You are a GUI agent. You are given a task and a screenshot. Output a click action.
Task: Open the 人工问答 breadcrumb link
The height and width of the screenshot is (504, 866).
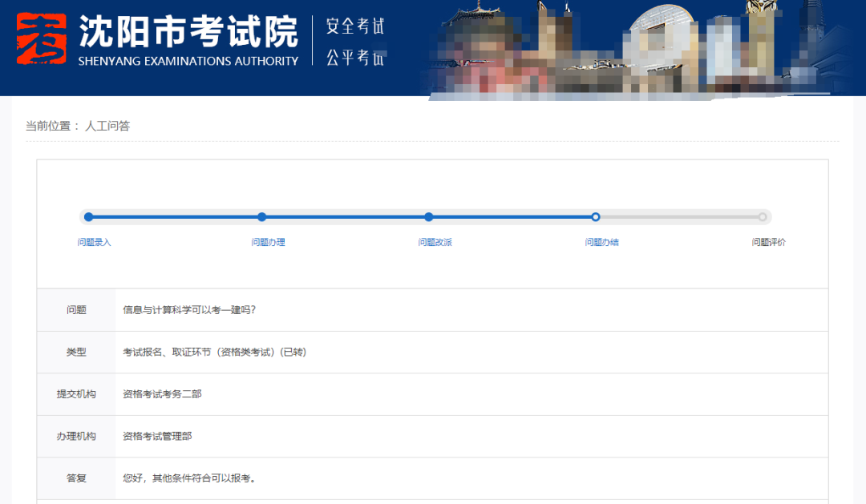click(107, 126)
